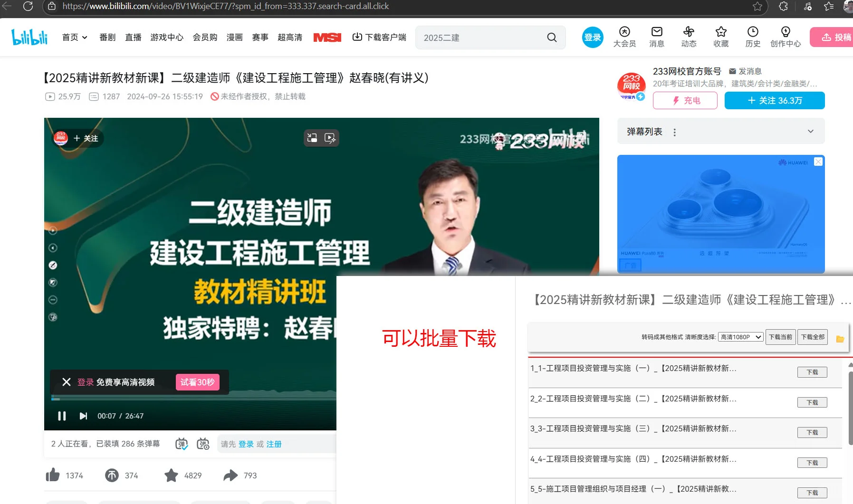Screen dimensions: 853x504
Task: Open 历史 watch history icon
Action: 752,37
